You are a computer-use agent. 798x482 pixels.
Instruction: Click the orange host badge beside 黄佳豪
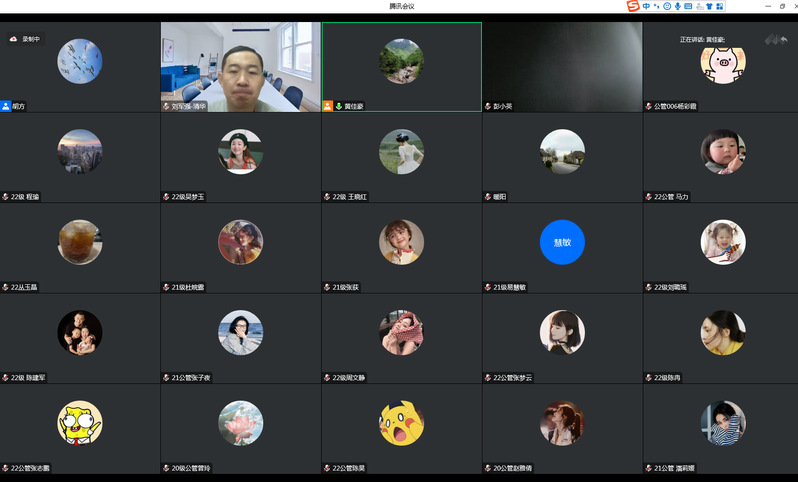(327, 105)
